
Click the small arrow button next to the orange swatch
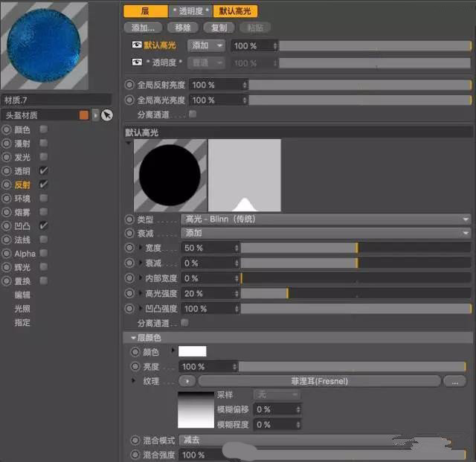95,115
